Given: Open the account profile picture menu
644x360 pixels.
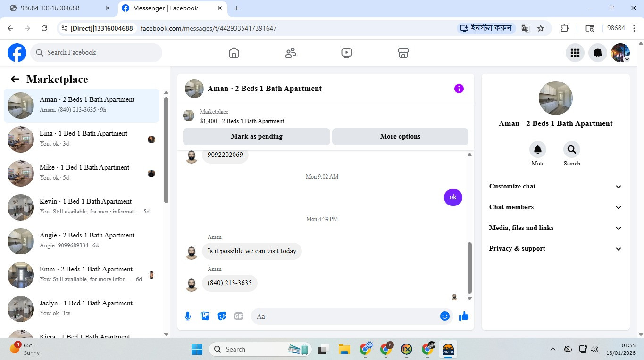Looking at the screenshot, I should tap(620, 53).
